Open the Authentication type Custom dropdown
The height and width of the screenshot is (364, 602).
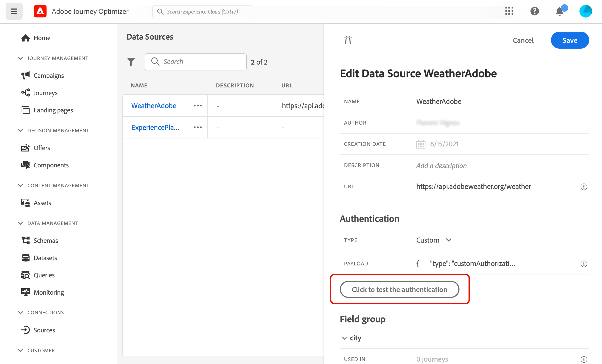(x=434, y=240)
